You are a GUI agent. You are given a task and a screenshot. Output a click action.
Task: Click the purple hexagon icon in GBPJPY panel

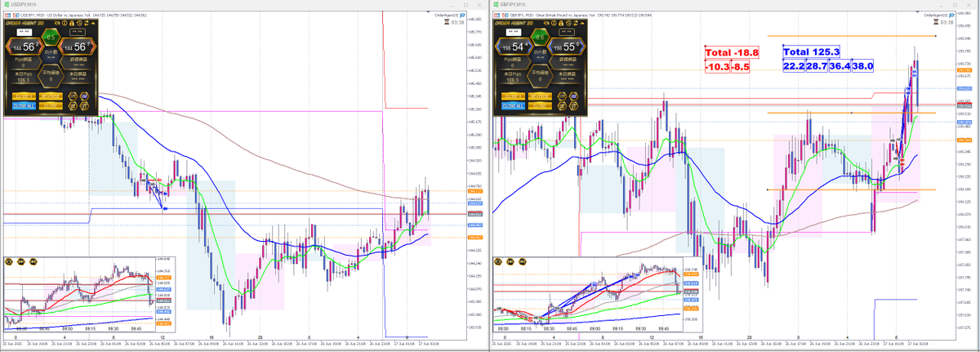point(573,96)
